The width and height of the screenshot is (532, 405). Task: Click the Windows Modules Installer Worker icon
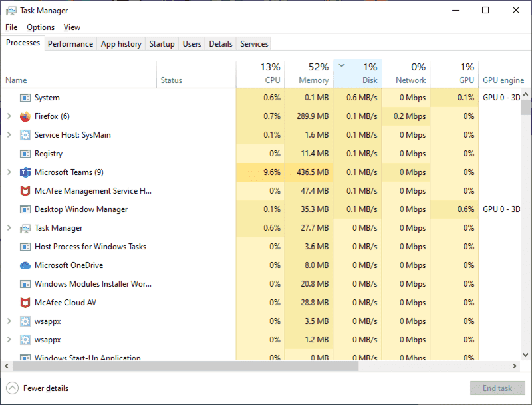[x=25, y=284]
